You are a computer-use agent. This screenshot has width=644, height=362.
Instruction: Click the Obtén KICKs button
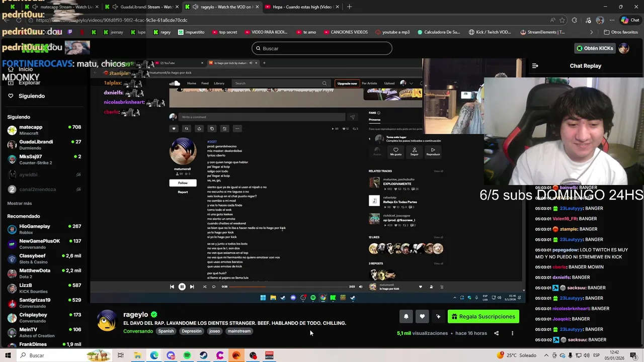595,48
